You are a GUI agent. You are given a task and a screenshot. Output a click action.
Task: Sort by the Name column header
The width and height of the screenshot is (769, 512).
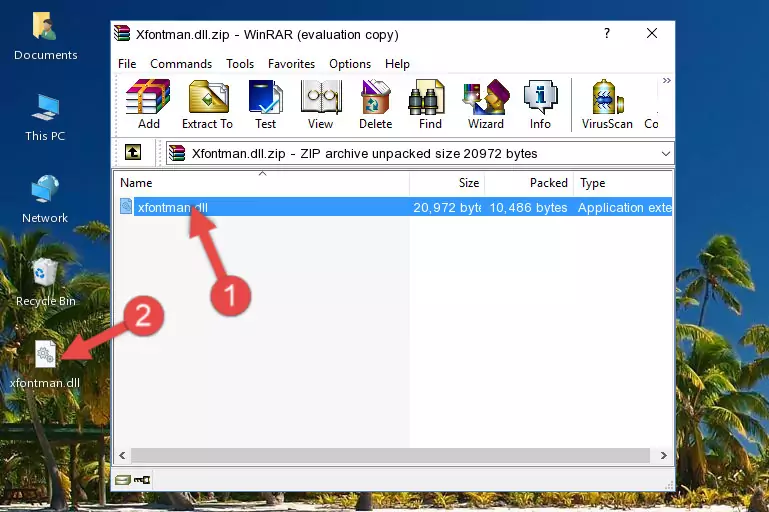(262, 183)
